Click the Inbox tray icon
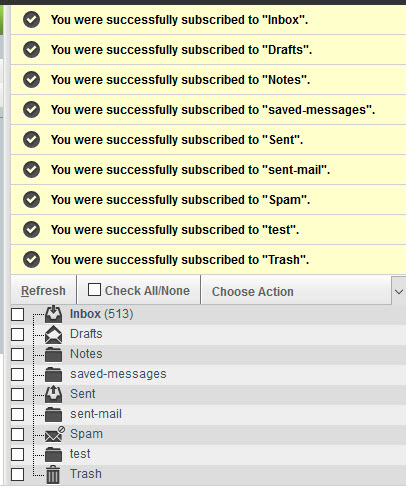 [x=53, y=314]
